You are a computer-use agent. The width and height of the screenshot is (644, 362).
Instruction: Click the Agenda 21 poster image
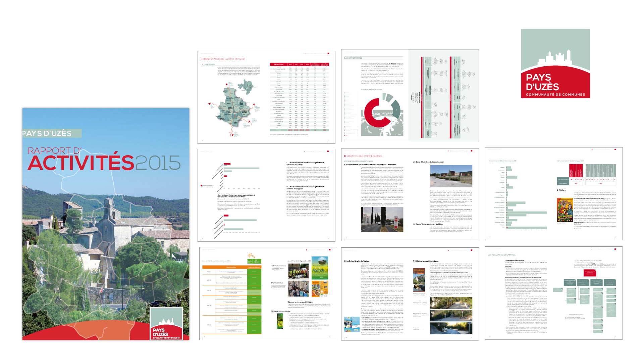click(320, 268)
